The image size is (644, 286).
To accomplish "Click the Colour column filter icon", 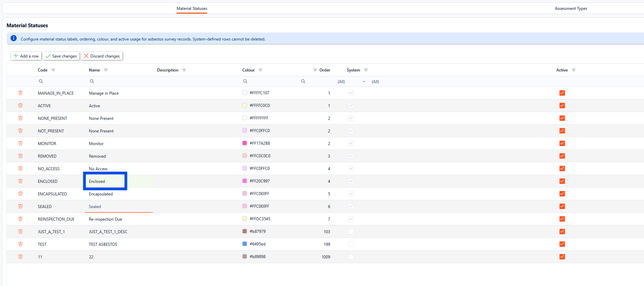I will [260, 70].
